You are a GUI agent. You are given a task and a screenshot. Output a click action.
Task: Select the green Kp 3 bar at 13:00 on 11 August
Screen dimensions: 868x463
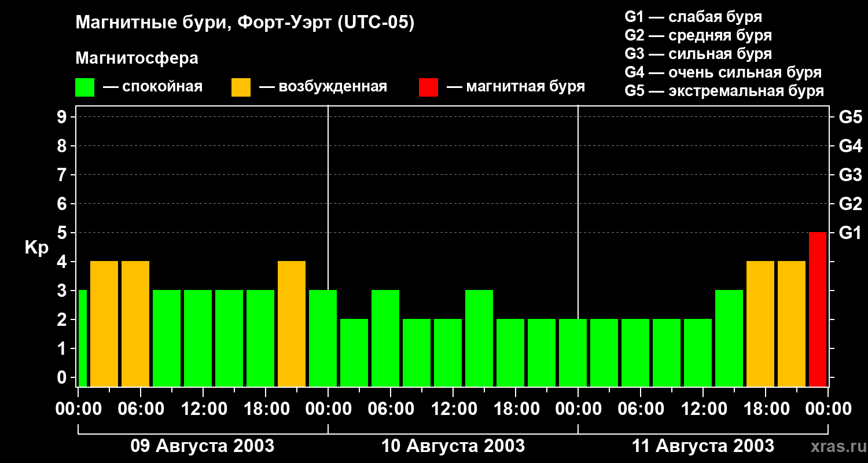click(729, 338)
